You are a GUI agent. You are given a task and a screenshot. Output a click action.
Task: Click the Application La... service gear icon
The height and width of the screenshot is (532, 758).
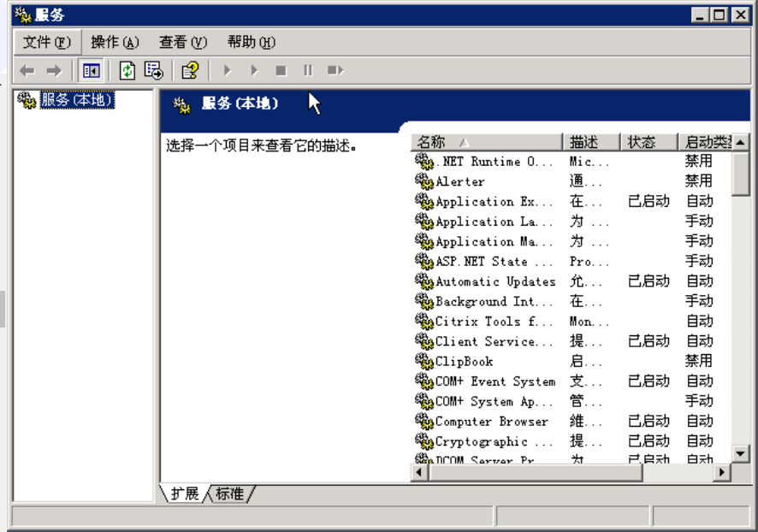pyautogui.click(x=424, y=222)
